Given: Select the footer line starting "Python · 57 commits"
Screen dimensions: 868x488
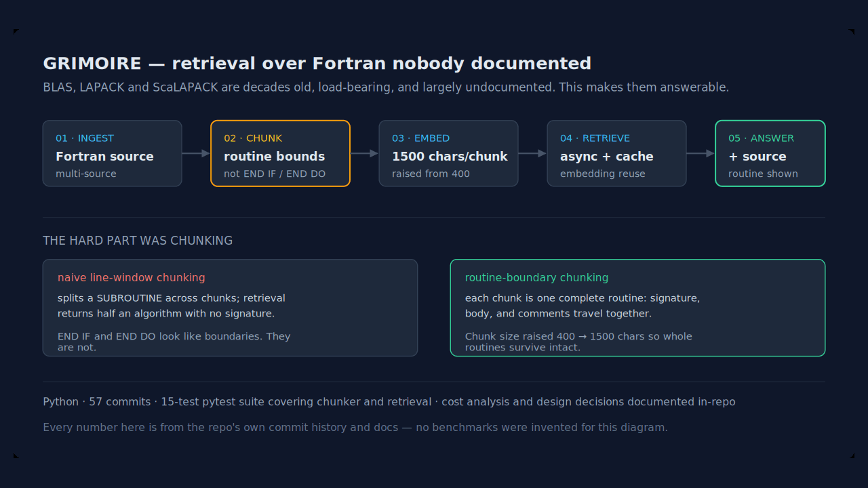Looking at the screenshot, I should pyautogui.click(x=389, y=402).
